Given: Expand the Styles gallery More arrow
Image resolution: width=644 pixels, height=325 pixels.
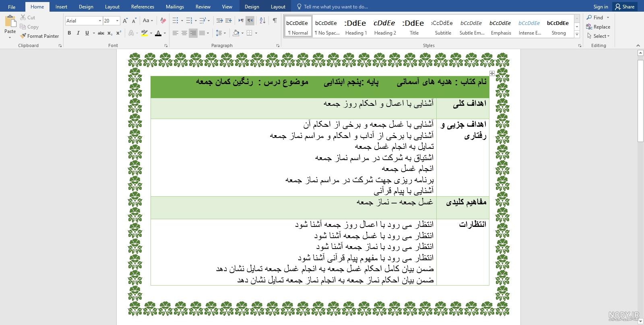Looking at the screenshot, I should click(577, 35).
